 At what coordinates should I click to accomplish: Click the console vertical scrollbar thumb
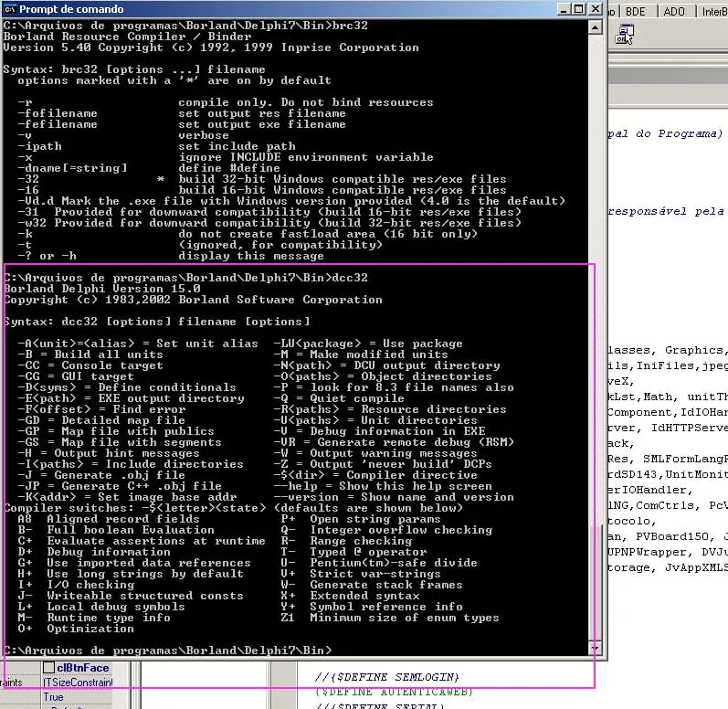point(596,582)
